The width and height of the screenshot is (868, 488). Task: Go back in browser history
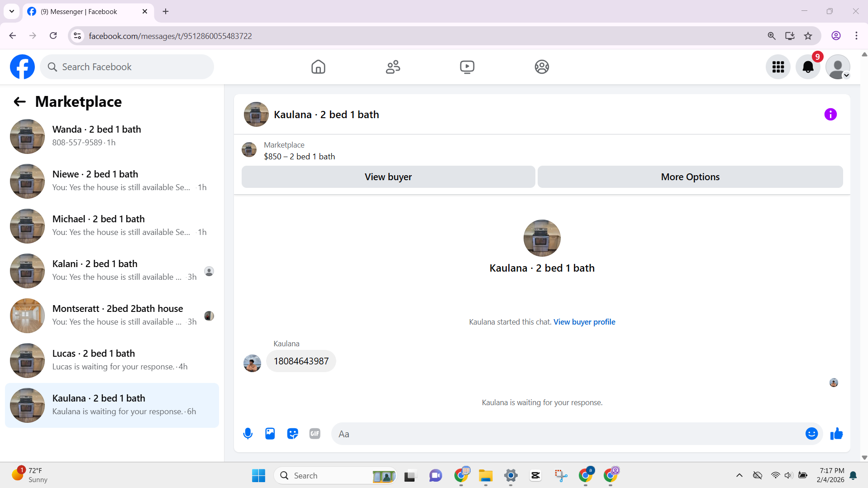tap(13, 36)
